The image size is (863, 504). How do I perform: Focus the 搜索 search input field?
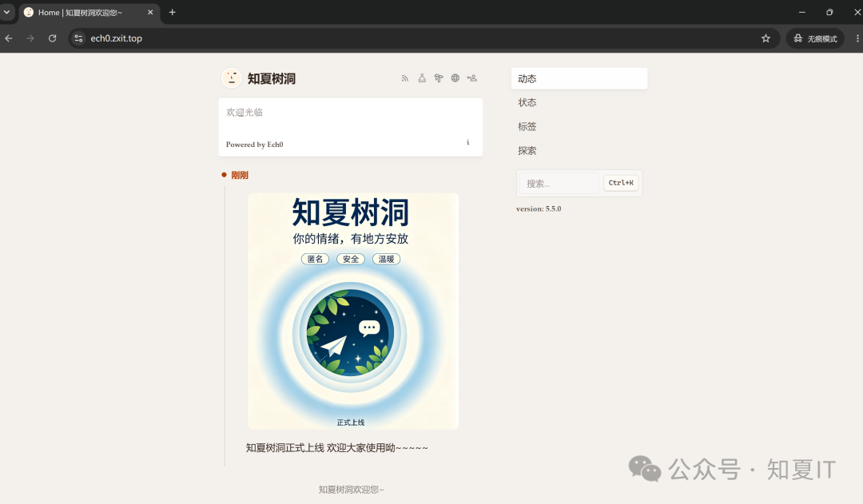click(559, 183)
